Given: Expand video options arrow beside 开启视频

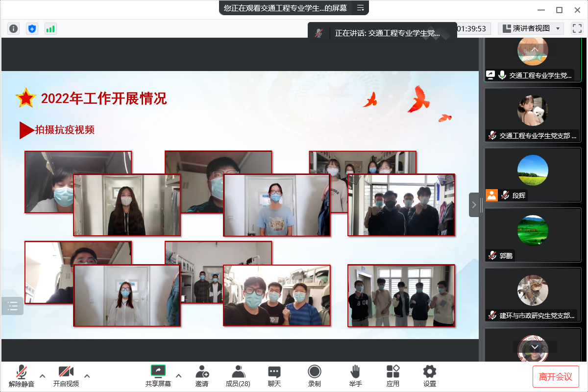Looking at the screenshot, I should point(87,376).
